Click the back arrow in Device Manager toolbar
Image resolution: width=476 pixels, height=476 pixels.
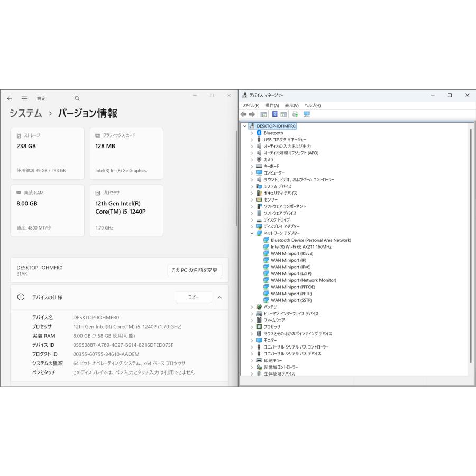coord(243,114)
